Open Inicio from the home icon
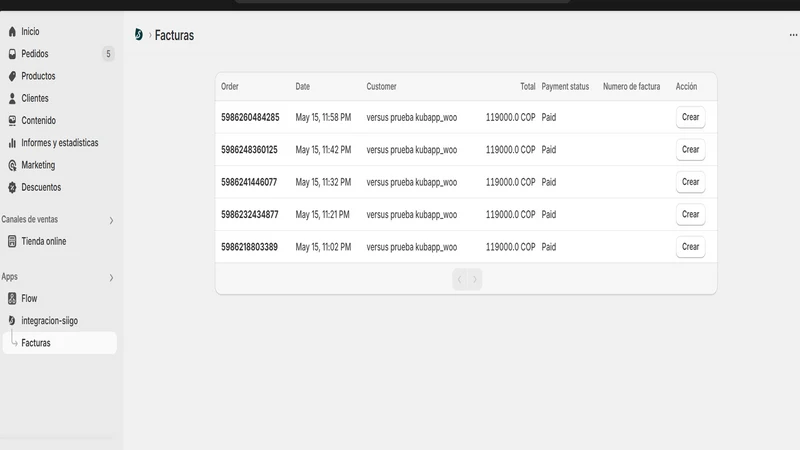 [12, 32]
